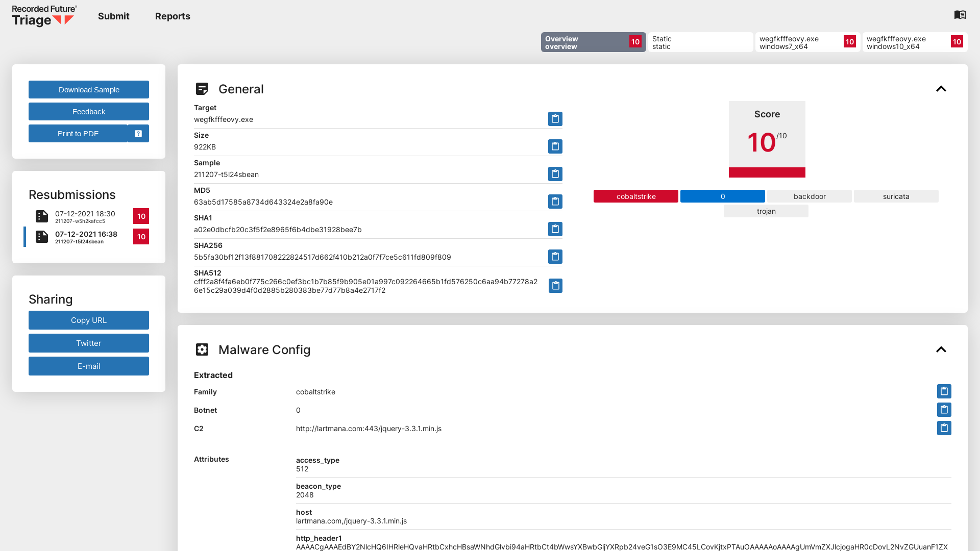The image size is (980, 551).
Task: Click the Print to PDF help icon
Action: pyautogui.click(x=138, y=134)
